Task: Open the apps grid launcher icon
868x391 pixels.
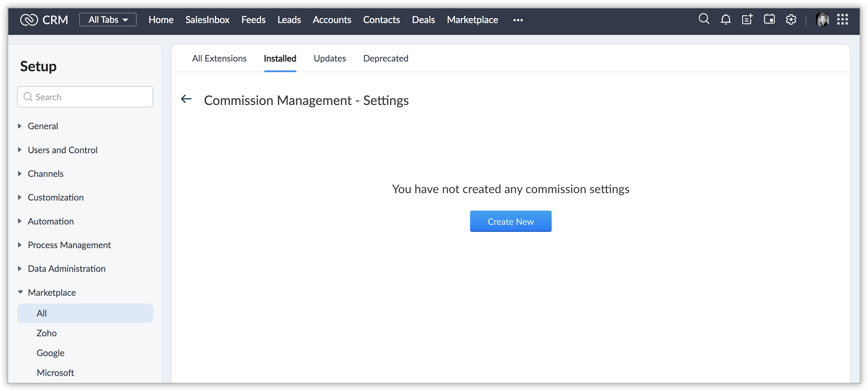Action: click(x=842, y=20)
